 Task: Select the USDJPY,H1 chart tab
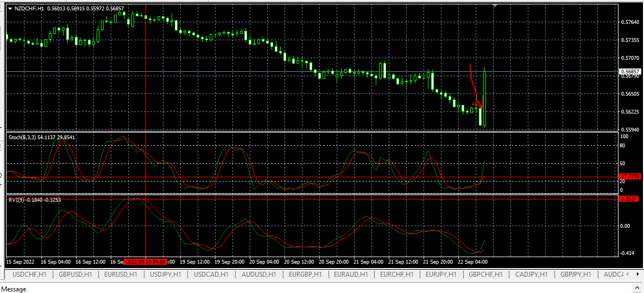tap(166, 275)
